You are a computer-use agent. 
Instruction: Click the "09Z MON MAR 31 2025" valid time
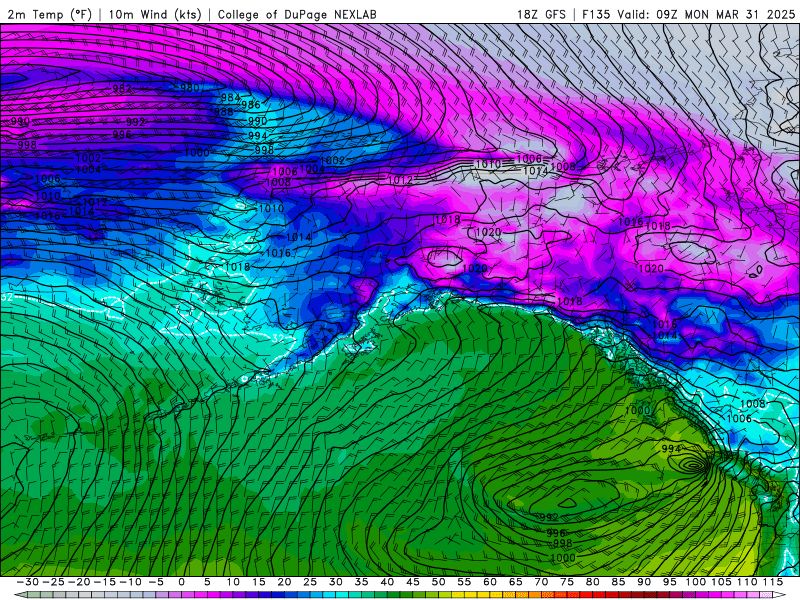pyautogui.click(x=726, y=14)
